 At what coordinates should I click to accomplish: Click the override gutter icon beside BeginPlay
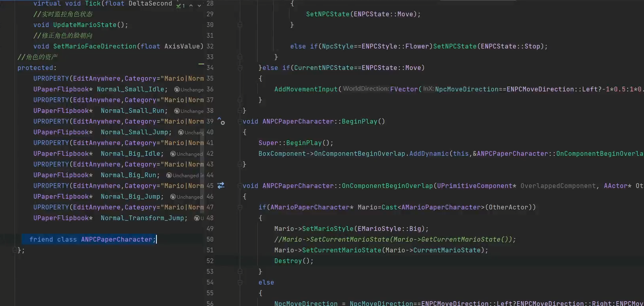tap(221, 121)
